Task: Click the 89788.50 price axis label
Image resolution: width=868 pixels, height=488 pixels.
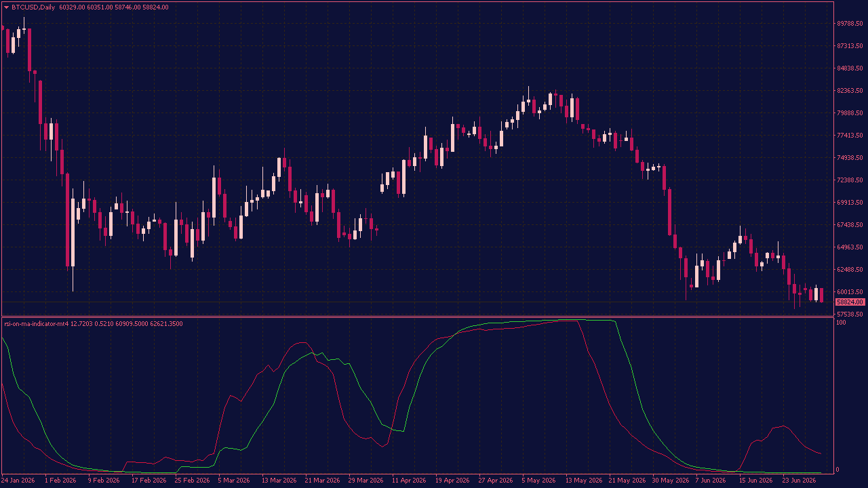Action: [x=850, y=24]
